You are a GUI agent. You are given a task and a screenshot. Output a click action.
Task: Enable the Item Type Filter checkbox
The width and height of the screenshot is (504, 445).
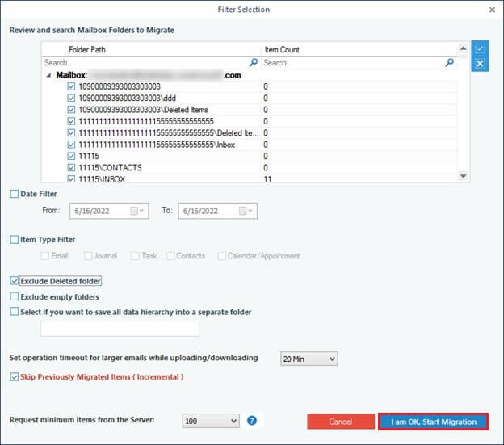[15, 239]
